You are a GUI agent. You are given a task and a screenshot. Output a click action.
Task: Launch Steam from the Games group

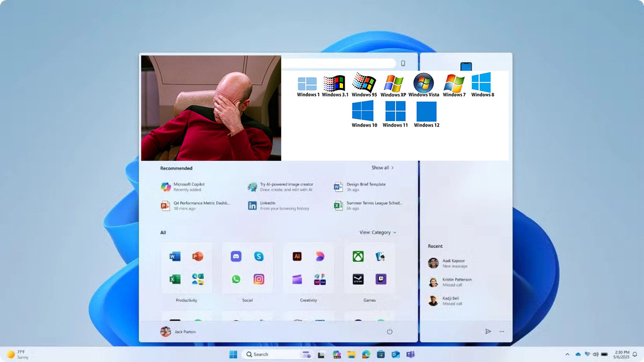pyautogui.click(x=358, y=279)
